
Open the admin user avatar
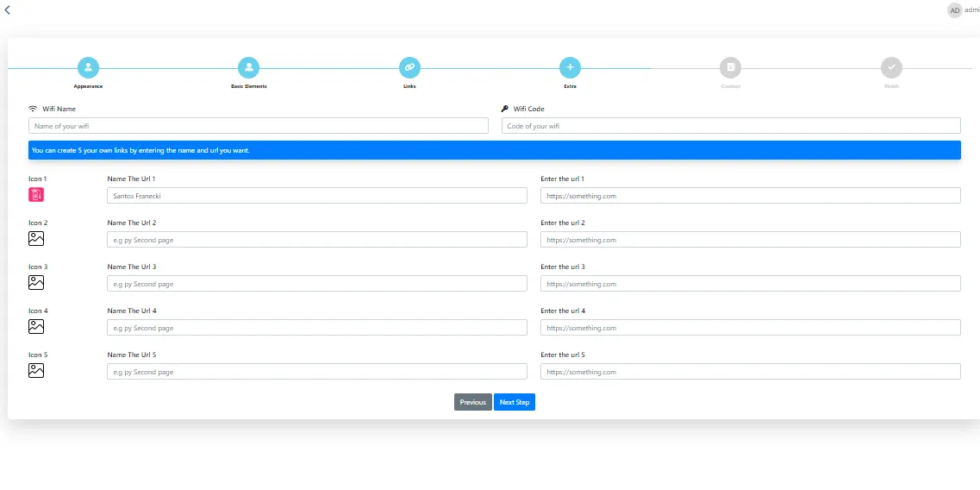click(x=954, y=10)
